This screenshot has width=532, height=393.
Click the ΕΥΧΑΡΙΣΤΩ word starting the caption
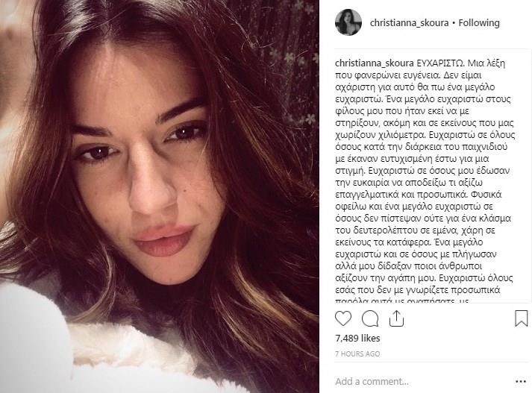pos(436,63)
